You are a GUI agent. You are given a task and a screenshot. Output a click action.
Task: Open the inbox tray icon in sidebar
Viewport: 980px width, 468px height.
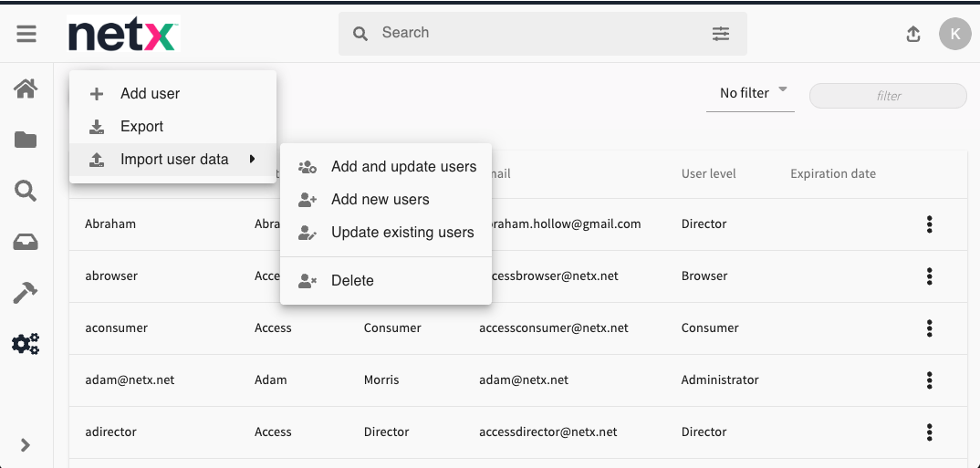[26, 242]
